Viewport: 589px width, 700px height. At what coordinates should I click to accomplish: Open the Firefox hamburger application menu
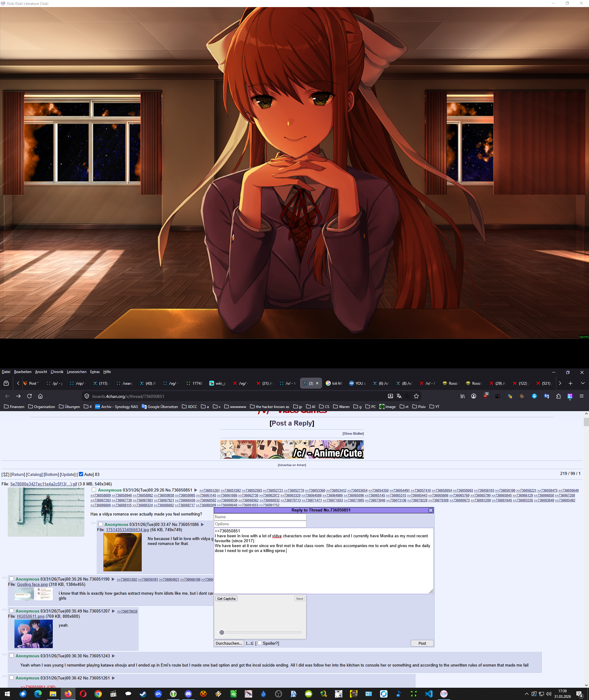[x=581, y=396]
